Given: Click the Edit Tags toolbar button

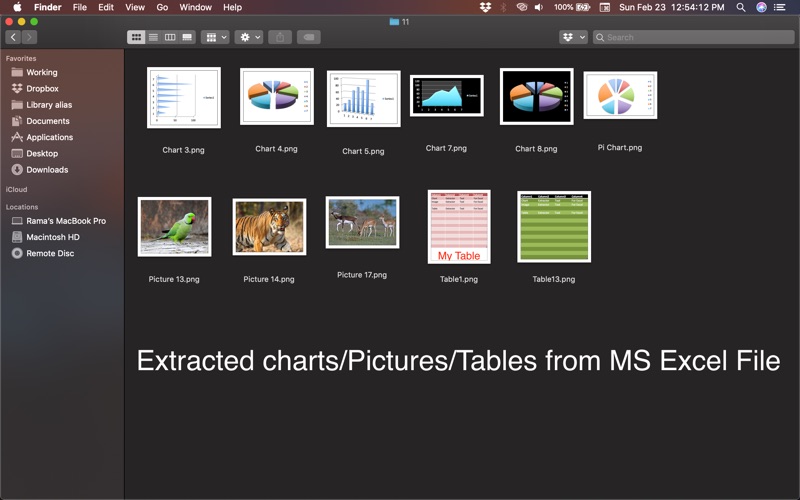Looking at the screenshot, I should pos(309,37).
